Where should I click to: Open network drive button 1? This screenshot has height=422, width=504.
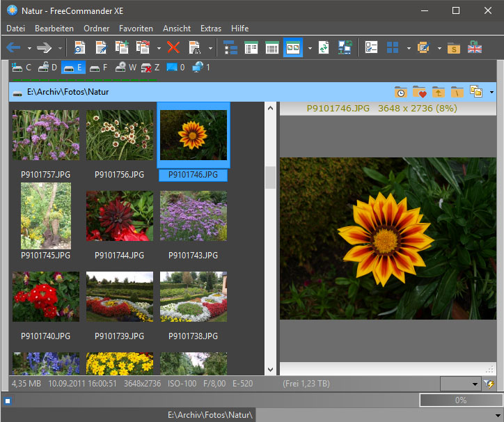pos(201,68)
